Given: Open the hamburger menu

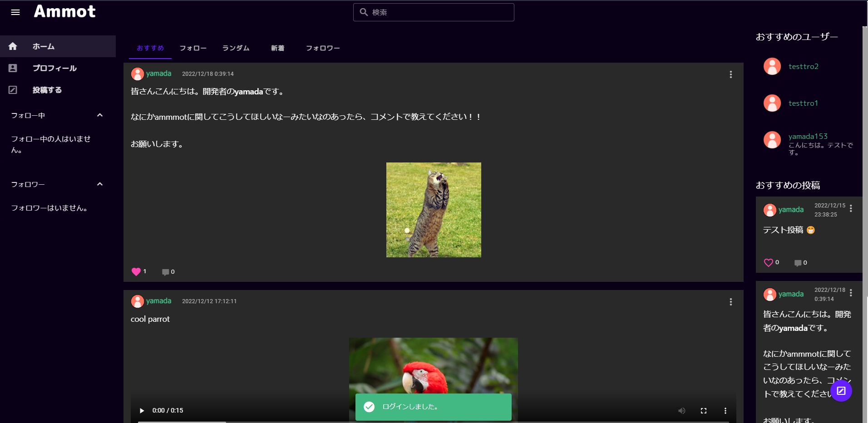Looking at the screenshot, I should click(15, 12).
